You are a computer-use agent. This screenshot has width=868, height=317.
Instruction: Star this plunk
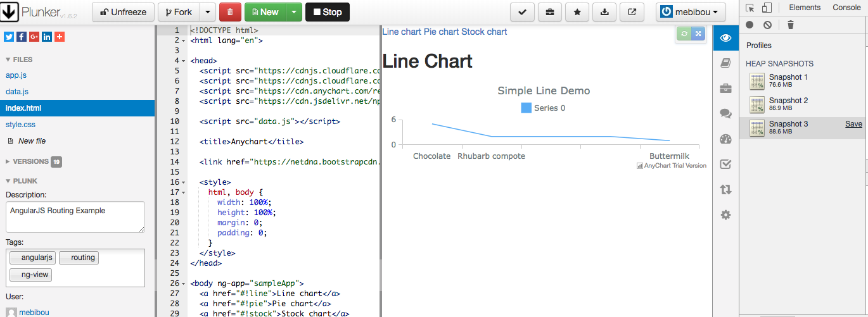click(x=577, y=12)
